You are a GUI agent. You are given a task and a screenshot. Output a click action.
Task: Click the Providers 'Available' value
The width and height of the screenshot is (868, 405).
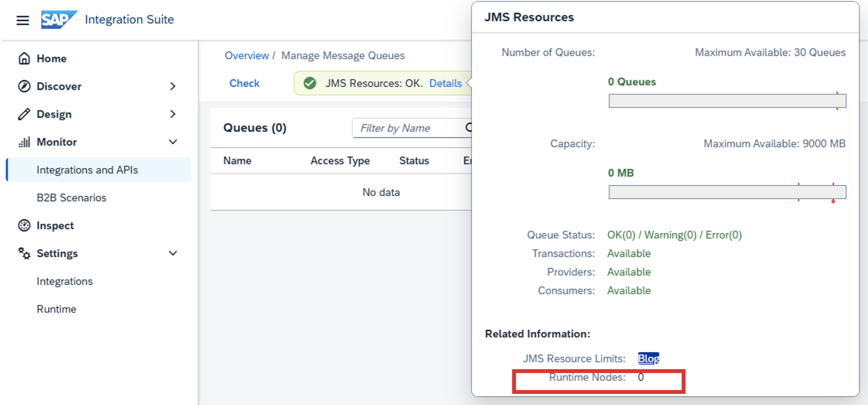point(629,272)
